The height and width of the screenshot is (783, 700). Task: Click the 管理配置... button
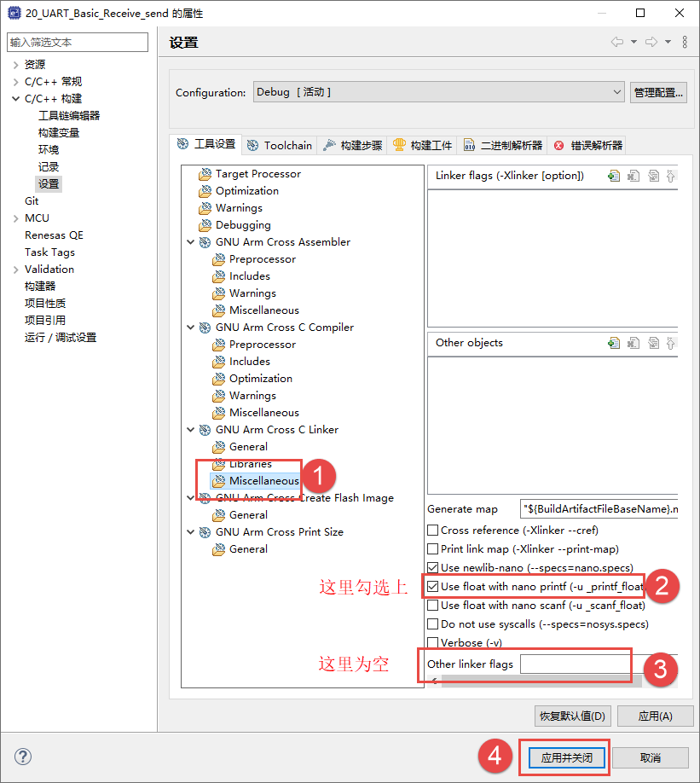point(658,92)
